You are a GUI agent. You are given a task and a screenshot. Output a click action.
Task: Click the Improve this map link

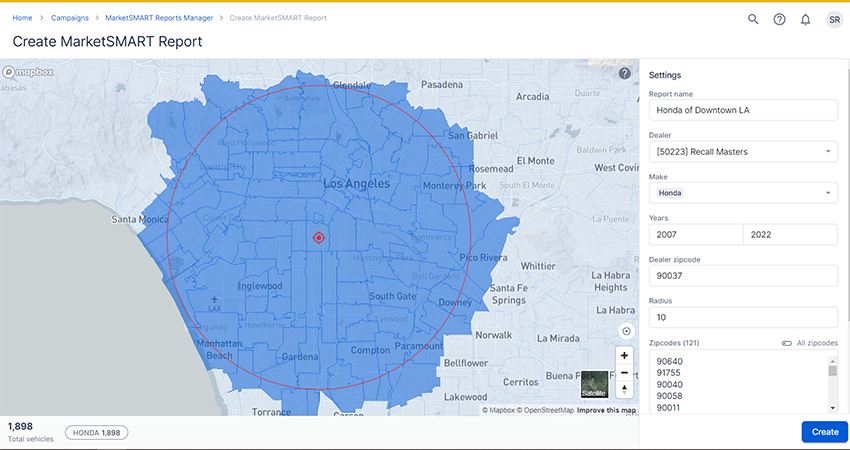coord(606,410)
